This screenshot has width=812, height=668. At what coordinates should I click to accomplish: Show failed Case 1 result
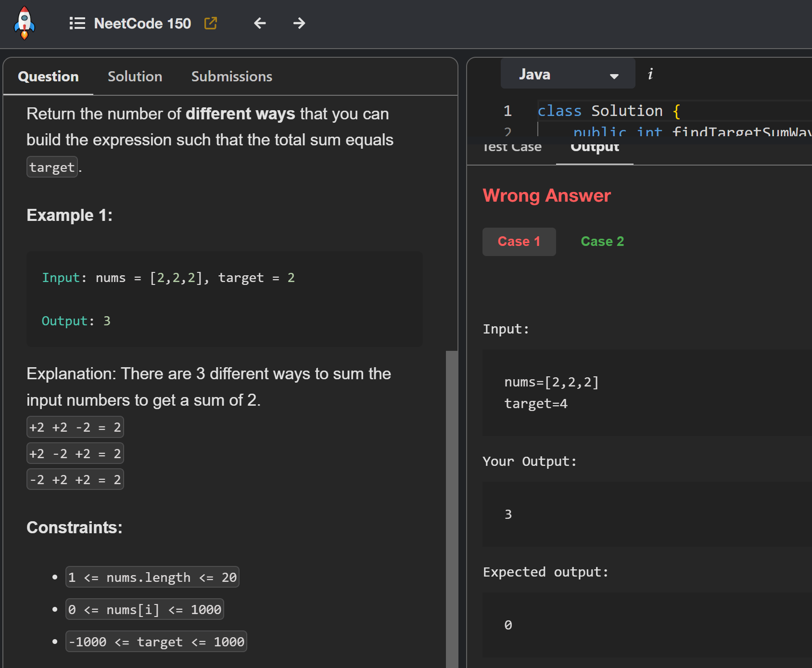pos(519,242)
